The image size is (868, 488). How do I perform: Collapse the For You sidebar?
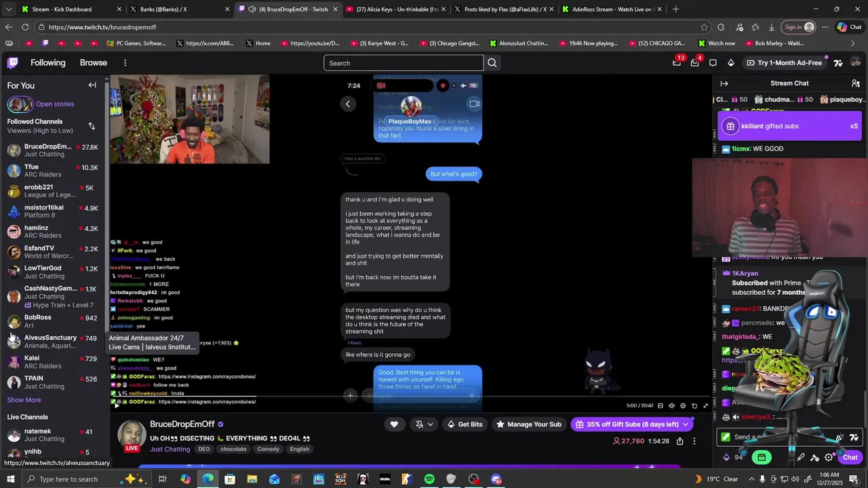(92, 85)
